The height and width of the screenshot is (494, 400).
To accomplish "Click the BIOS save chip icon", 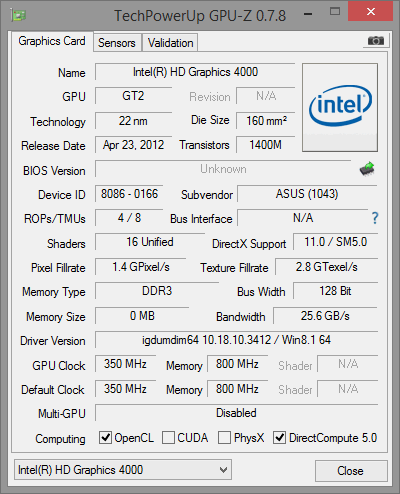I will [x=367, y=169].
